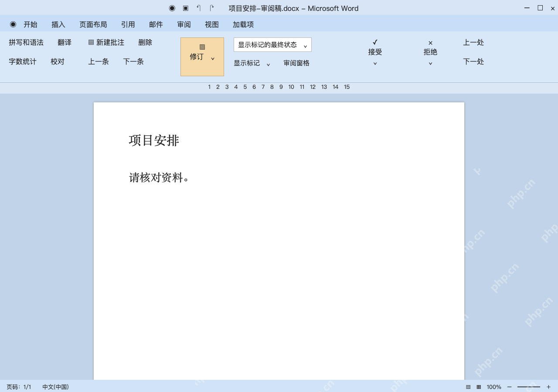The width and height of the screenshot is (558, 392).
Task: Jump to next change with 下一处
Action: [473, 61]
